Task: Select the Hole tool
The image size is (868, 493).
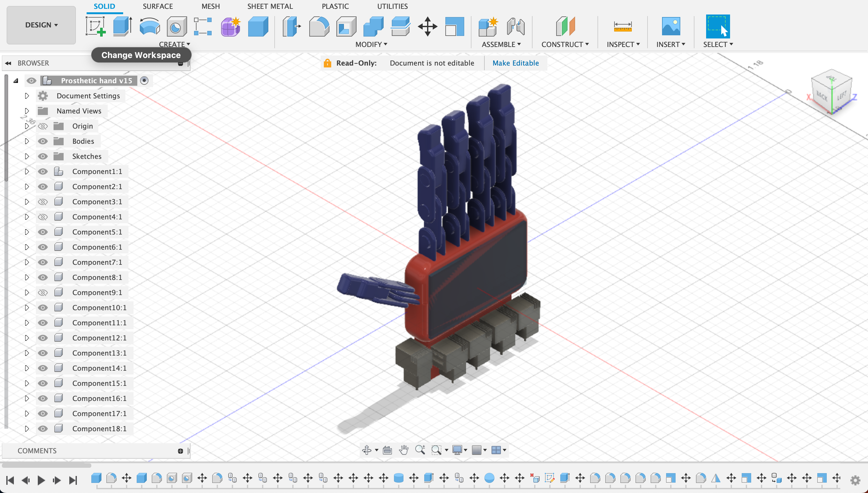Action: pos(177,26)
